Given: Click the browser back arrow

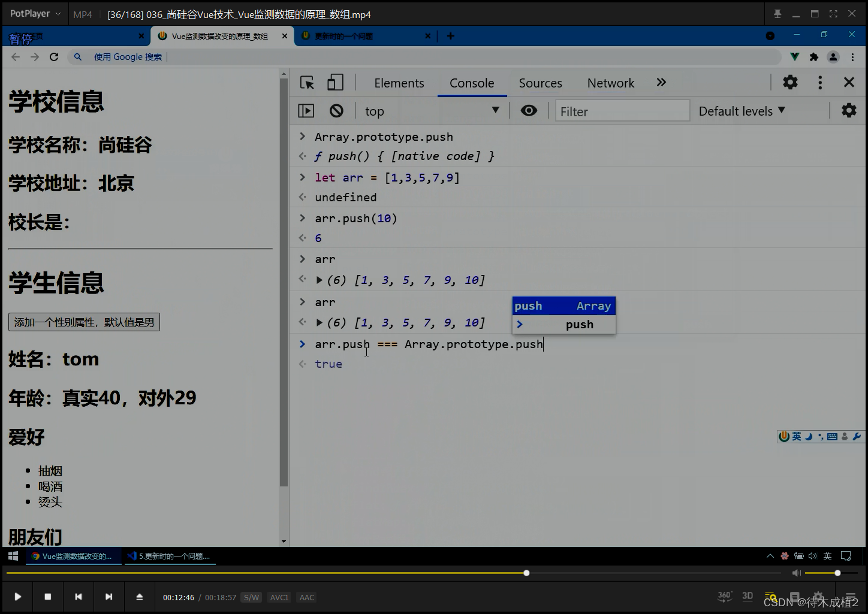Looking at the screenshot, I should pos(16,57).
